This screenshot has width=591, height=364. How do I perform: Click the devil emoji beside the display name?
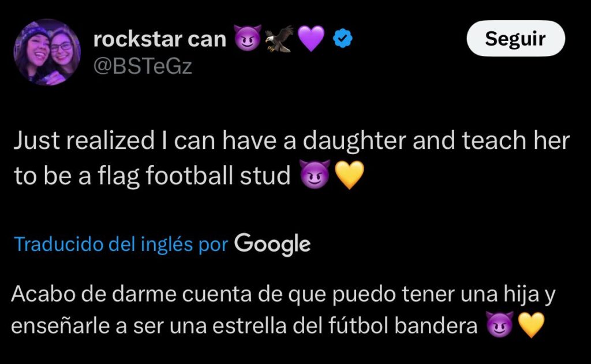(x=248, y=39)
